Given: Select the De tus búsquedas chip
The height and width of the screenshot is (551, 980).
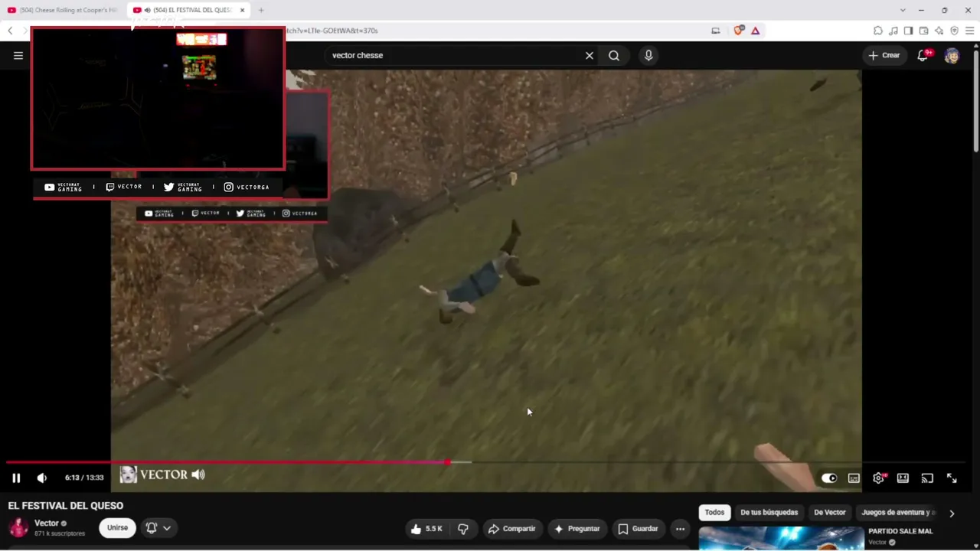Looking at the screenshot, I should click(x=769, y=513).
